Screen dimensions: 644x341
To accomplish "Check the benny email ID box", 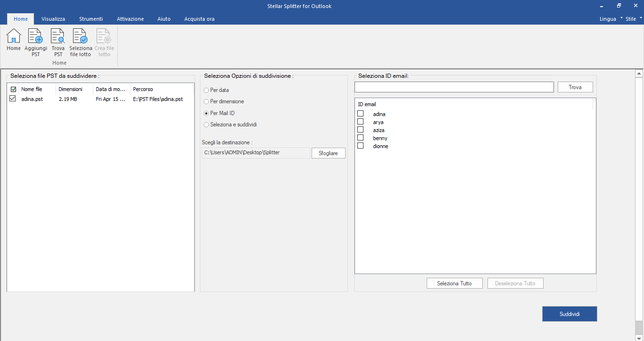I will (x=361, y=138).
